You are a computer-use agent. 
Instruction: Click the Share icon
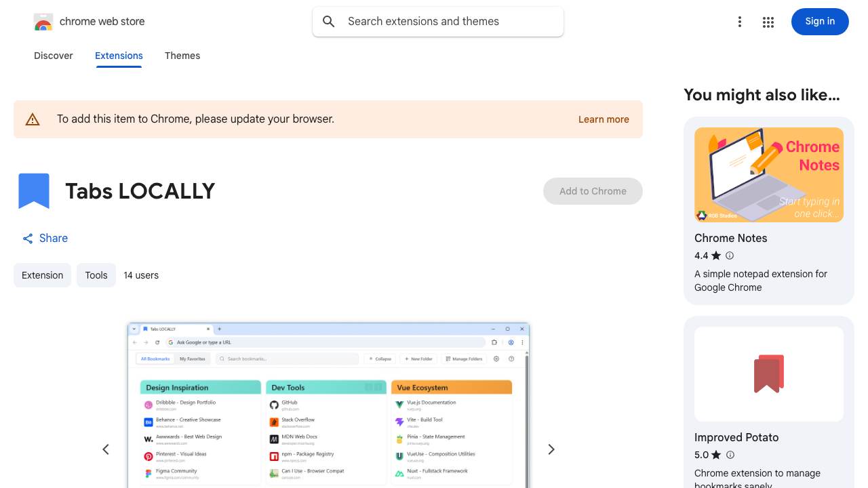(x=28, y=239)
